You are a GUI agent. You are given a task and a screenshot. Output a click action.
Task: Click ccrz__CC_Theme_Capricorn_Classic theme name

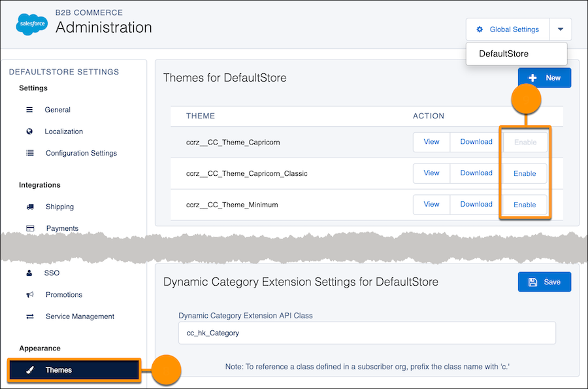pos(247,173)
